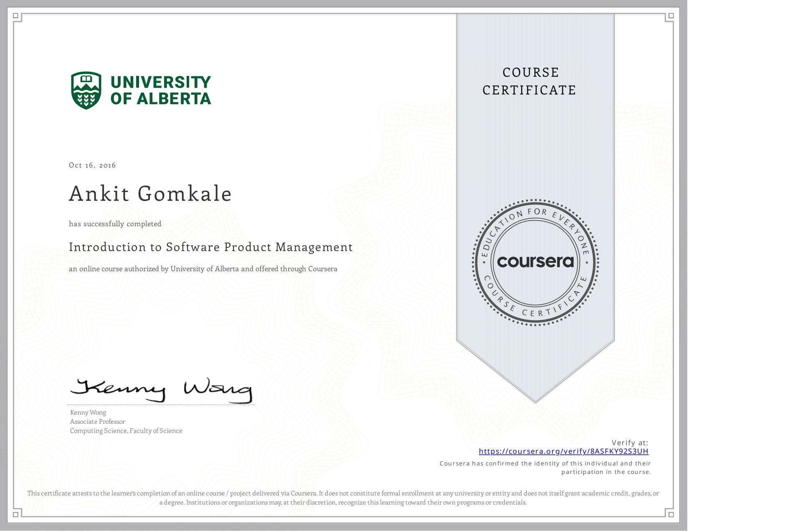Click the 'has successfully completed' text
Screen dimensions: 795x532
pyautogui.click(x=115, y=224)
